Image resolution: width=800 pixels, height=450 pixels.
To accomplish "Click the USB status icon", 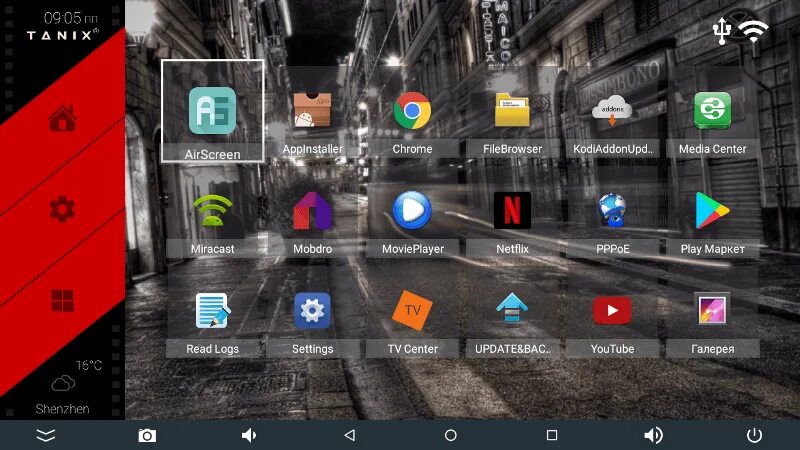I will click(x=722, y=31).
